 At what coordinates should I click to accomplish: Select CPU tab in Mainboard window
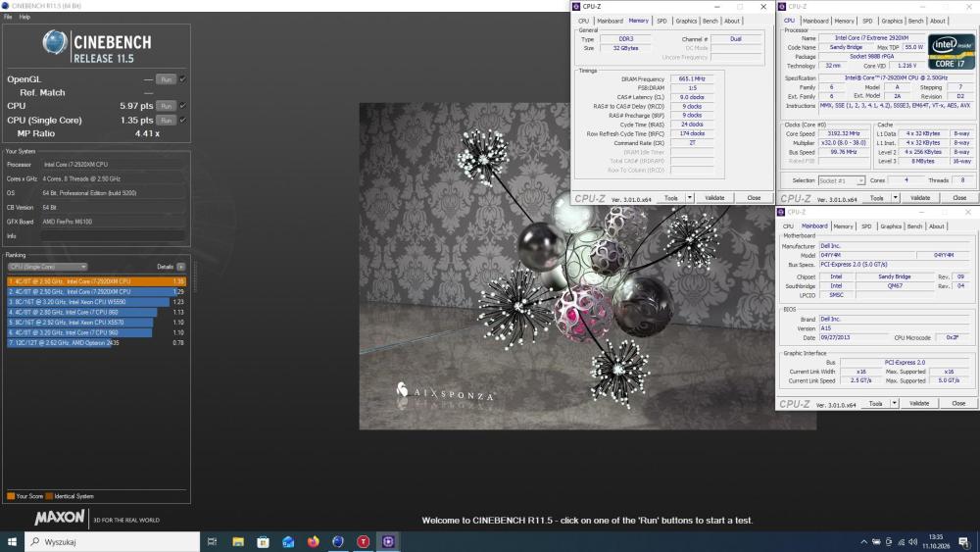click(x=788, y=226)
